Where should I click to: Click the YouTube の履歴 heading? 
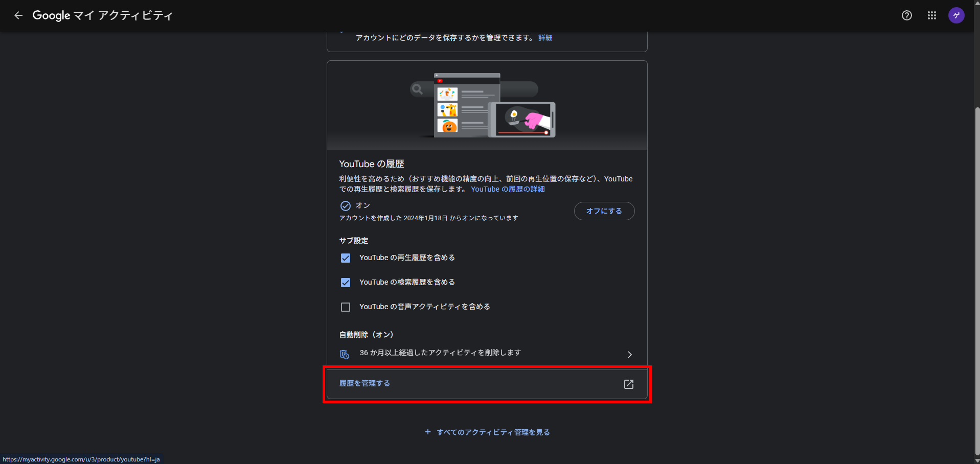point(372,164)
